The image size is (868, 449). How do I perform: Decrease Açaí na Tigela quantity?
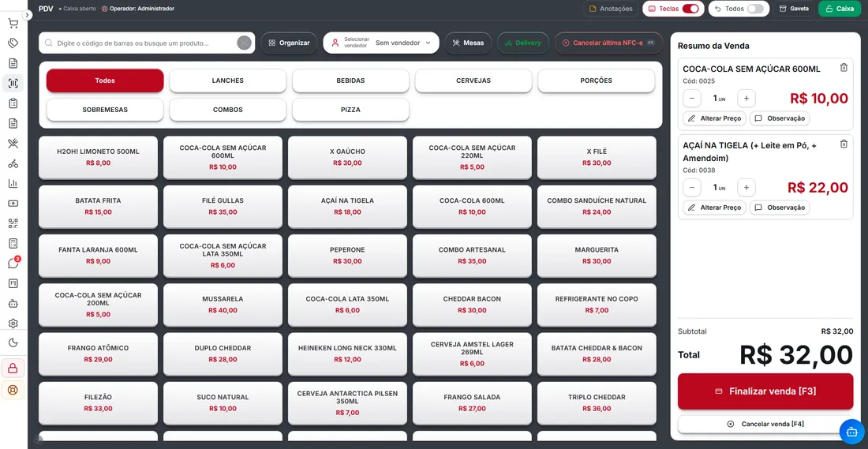click(x=692, y=188)
